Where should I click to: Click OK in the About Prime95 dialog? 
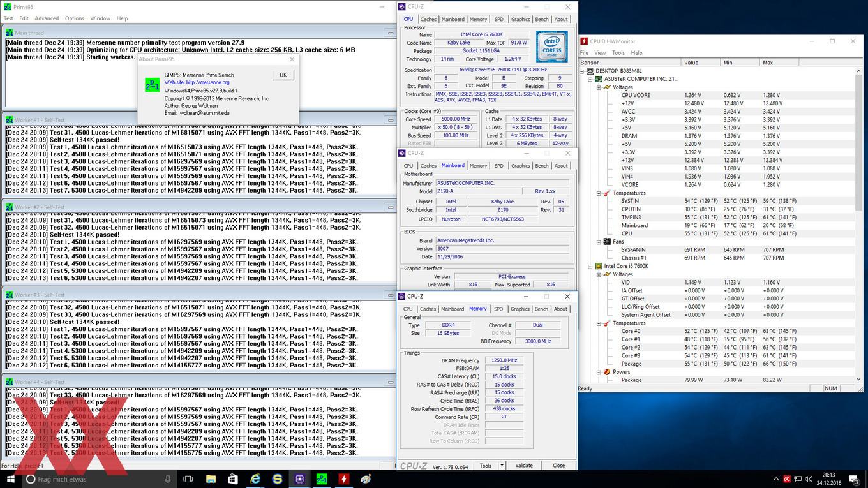(283, 75)
